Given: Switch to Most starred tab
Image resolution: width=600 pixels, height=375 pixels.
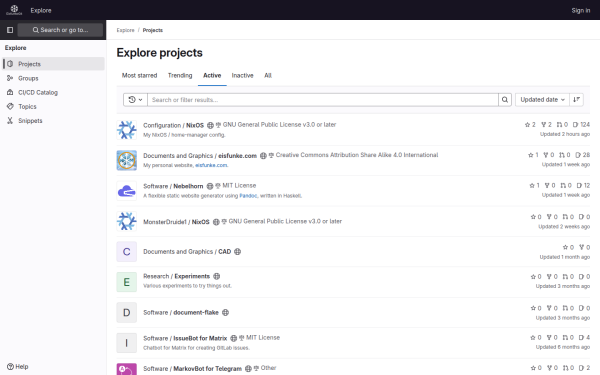Looking at the screenshot, I should [139, 75].
